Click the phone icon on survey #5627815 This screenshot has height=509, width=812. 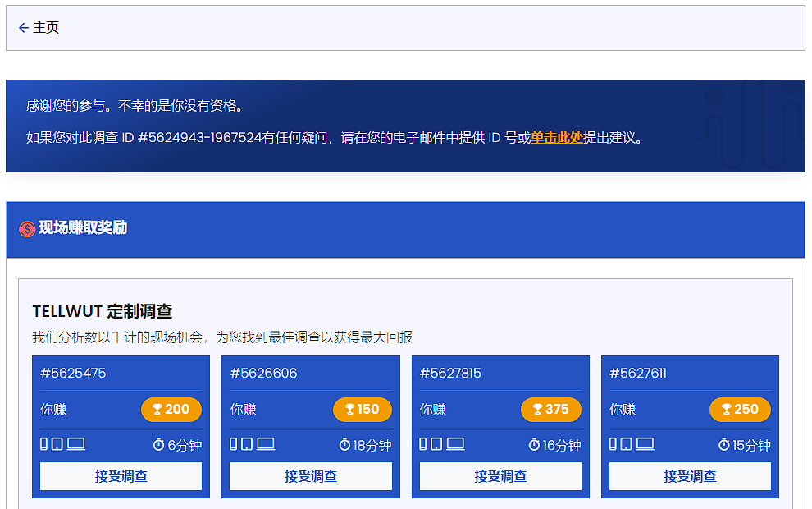tap(423, 443)
